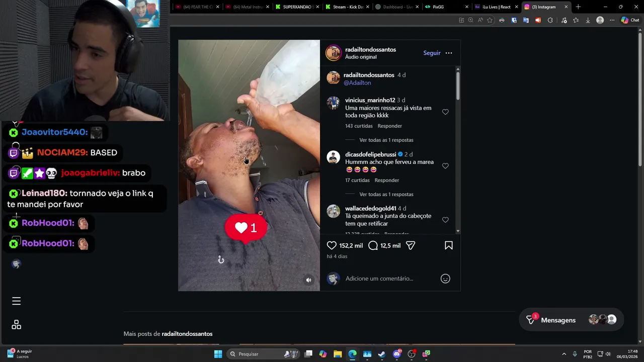Viewport: 644px width, 362px height.
Task: Open the three-dot post options menu
Action: point(449,53)
